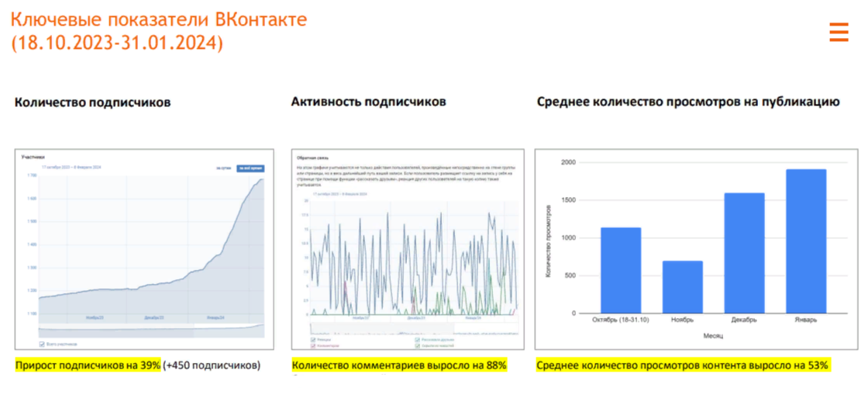Click the 'Количество просмотров' axis title
The height and width of the screenshot is (401, 868).
click(549, 240)
